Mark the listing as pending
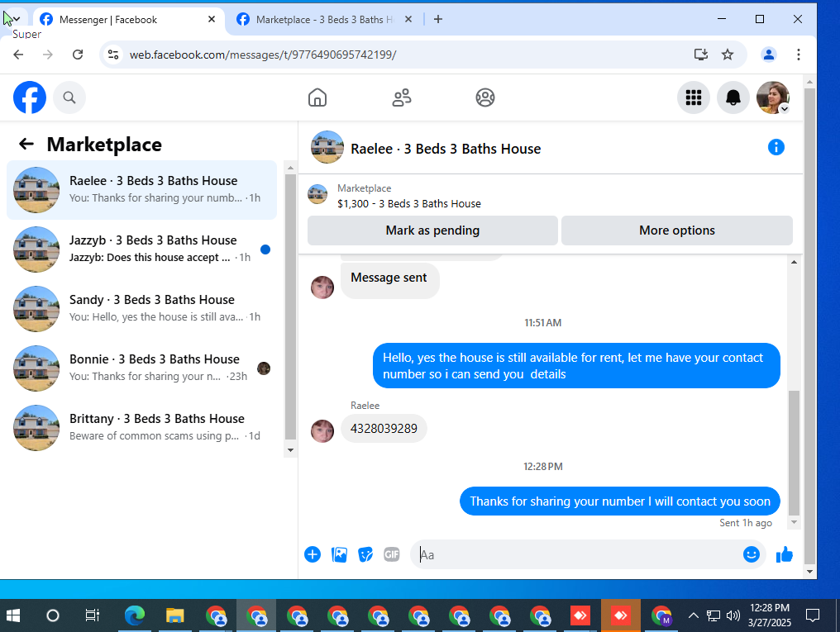The image size is (840, 632). coord(432,230)
